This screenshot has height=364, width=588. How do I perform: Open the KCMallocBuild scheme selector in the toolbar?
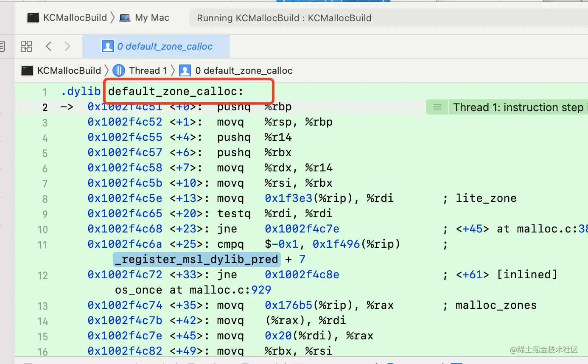[x=67, y=18]
